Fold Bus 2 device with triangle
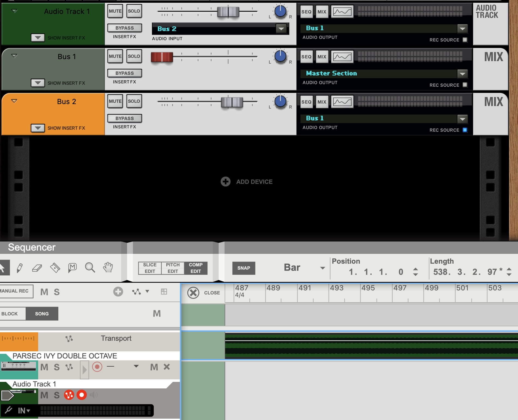 point(14,101)
